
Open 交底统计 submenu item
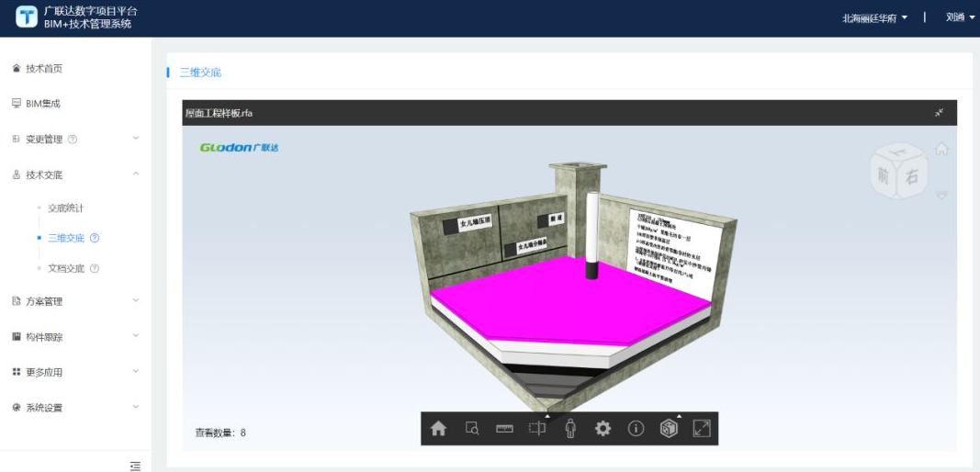(65, 208)
